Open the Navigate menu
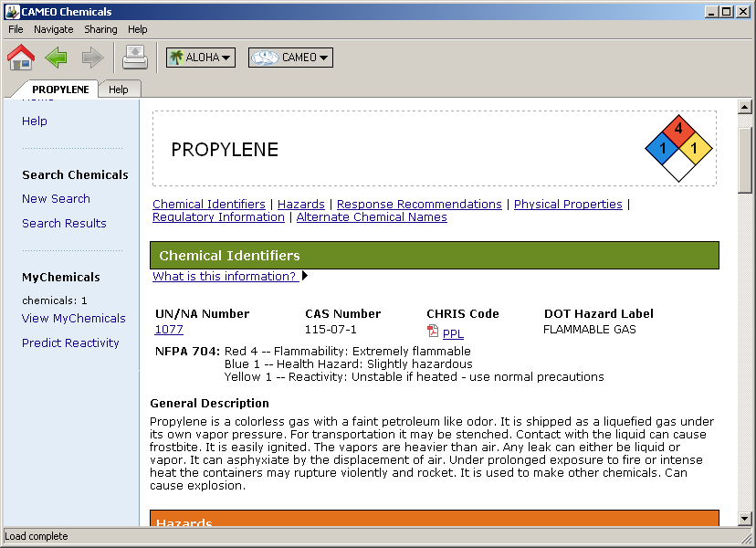Viewport: 756px width, 548px height. click(54, 29)
